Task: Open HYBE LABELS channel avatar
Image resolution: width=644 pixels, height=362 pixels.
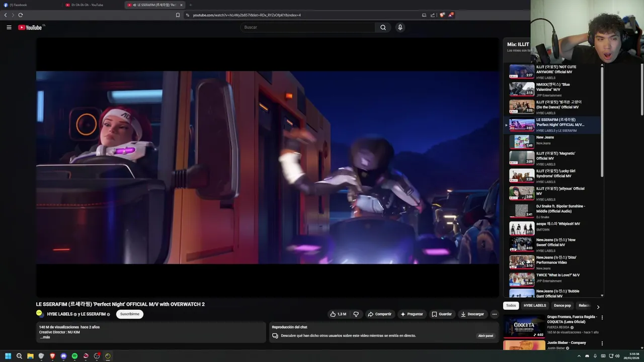Action: pos(39,313)
